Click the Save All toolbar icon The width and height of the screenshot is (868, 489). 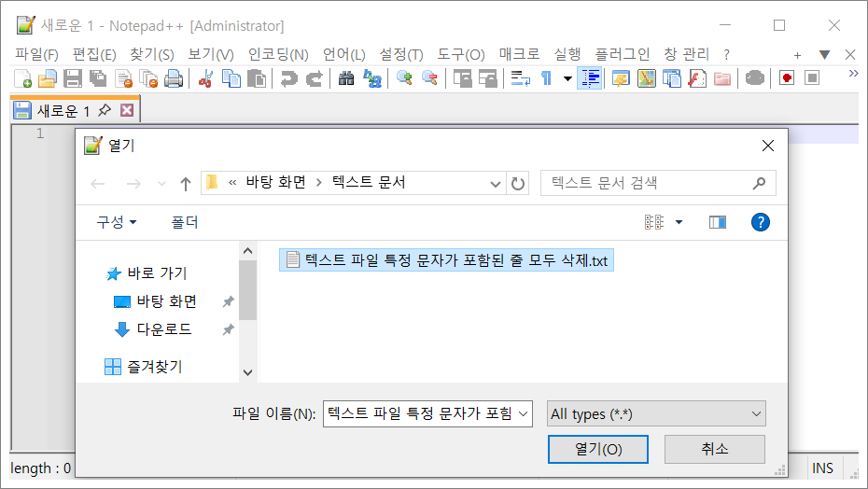pyautogui.click(x=98, y=78)
